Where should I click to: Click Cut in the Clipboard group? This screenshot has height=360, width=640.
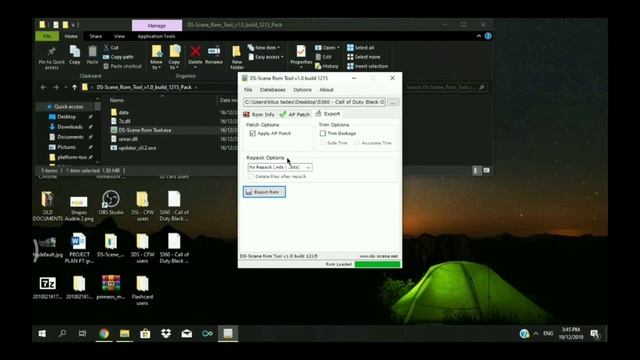tap(111, 48)
